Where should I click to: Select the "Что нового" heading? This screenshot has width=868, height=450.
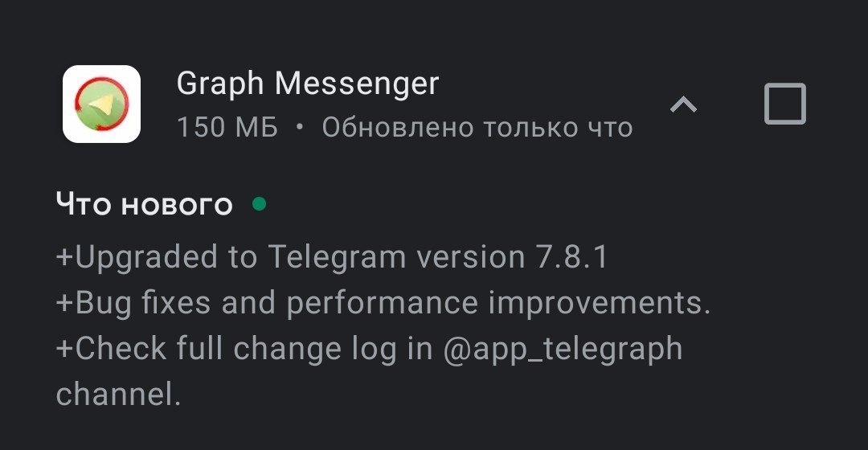145,204
